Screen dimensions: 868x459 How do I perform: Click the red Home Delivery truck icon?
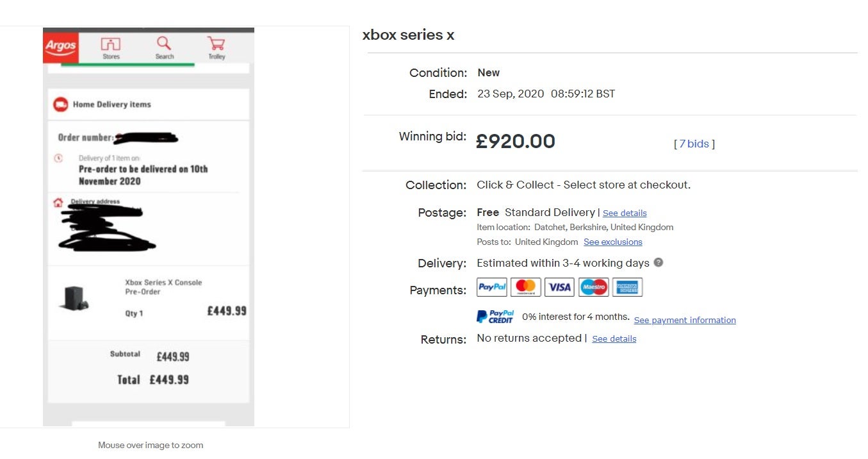(60, 104)
